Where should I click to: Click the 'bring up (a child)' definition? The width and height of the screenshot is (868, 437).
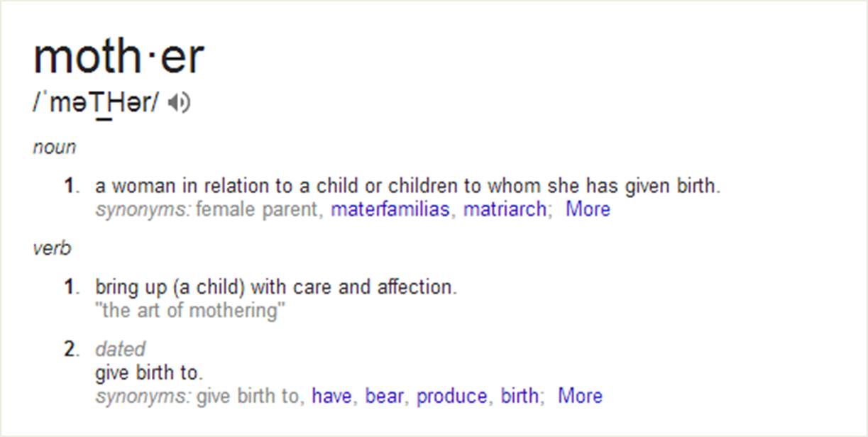276,287
